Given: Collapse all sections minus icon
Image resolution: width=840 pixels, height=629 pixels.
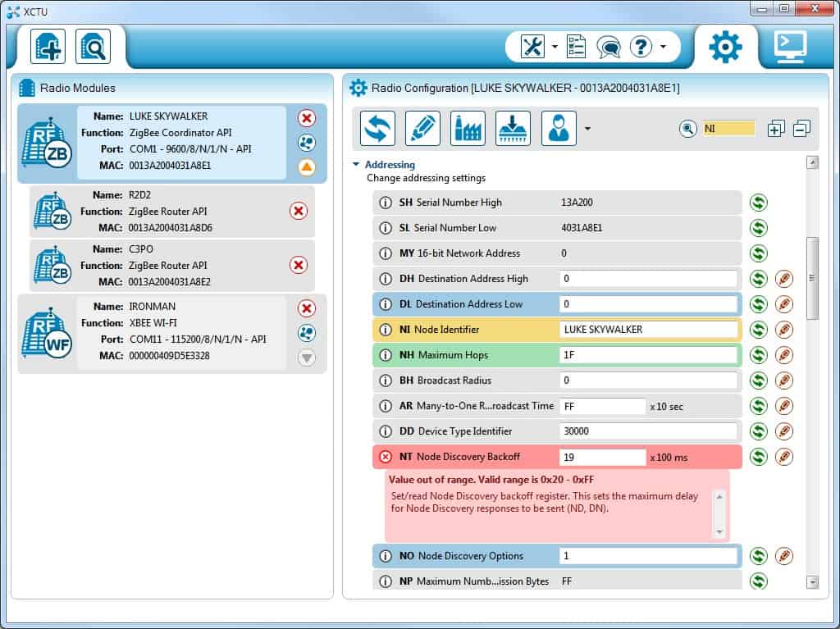Looking at the screenshot, I should coord(801,129).
